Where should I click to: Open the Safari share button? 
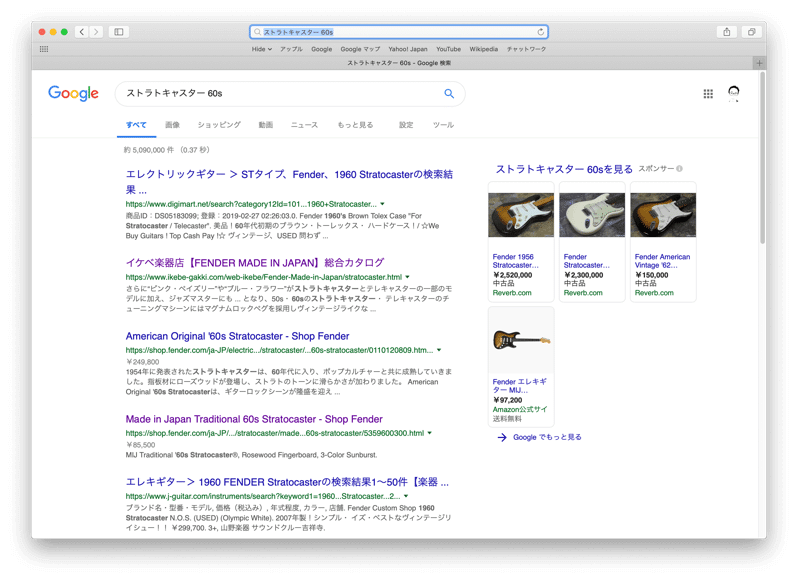click(x=727, y=32)
